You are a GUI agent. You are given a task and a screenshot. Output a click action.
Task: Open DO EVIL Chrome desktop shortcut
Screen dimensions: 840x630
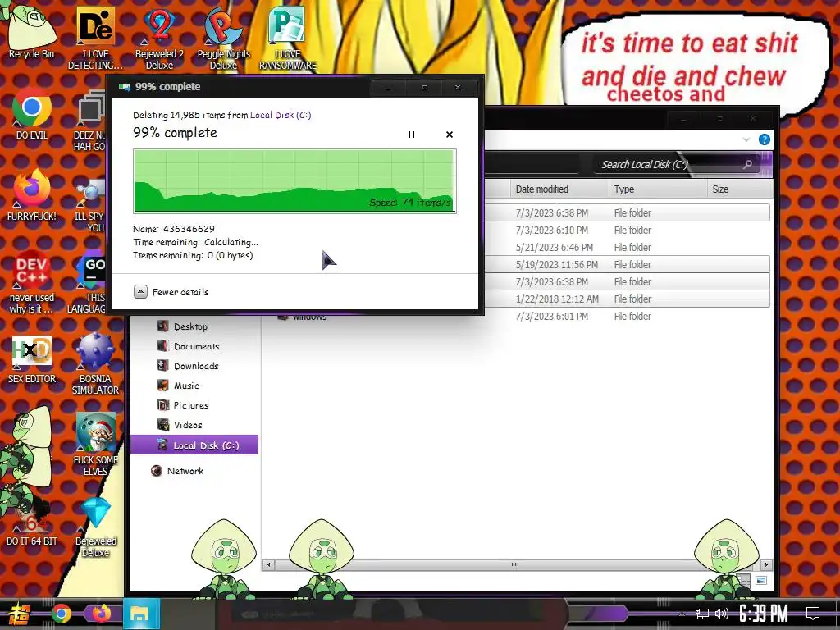(32, 115)
